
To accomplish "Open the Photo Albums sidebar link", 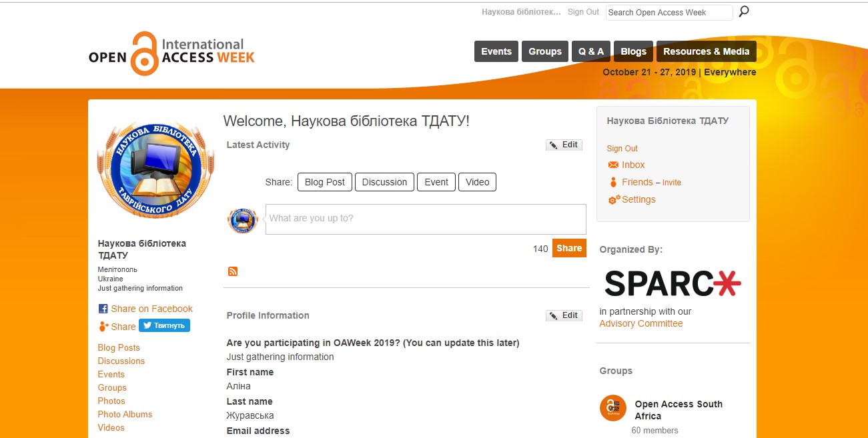I will click(125, 414).
